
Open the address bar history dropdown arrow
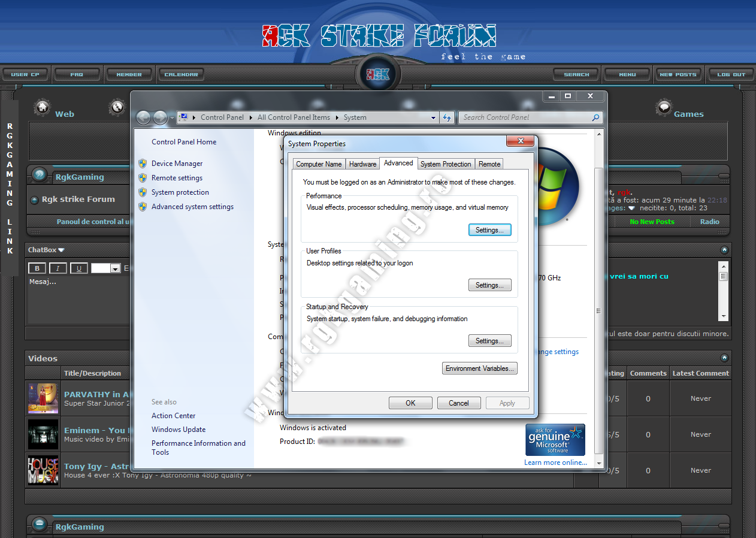pyautogui.click(x=434, y=118)
